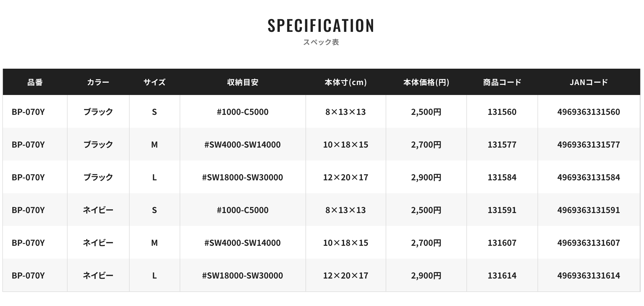The width and height of the screenshot is (644, 306).
Task: Click the 品番 column header
Action: coord(35,82)
